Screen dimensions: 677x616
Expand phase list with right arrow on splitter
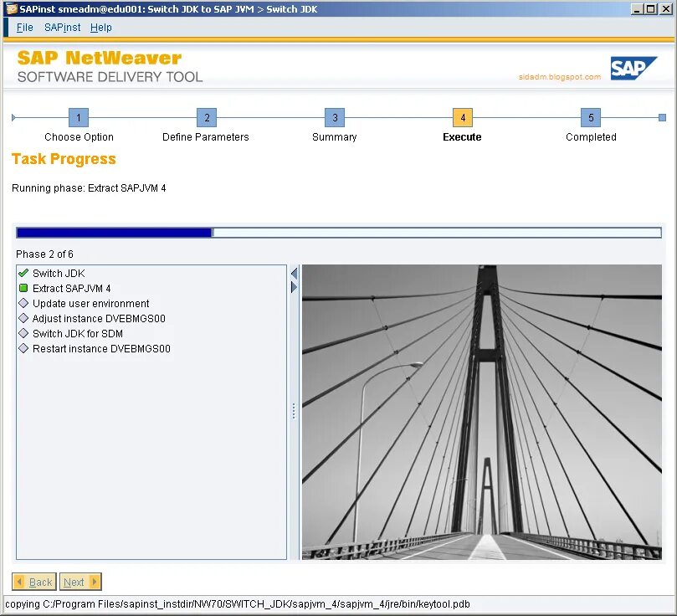coord(294,287)
